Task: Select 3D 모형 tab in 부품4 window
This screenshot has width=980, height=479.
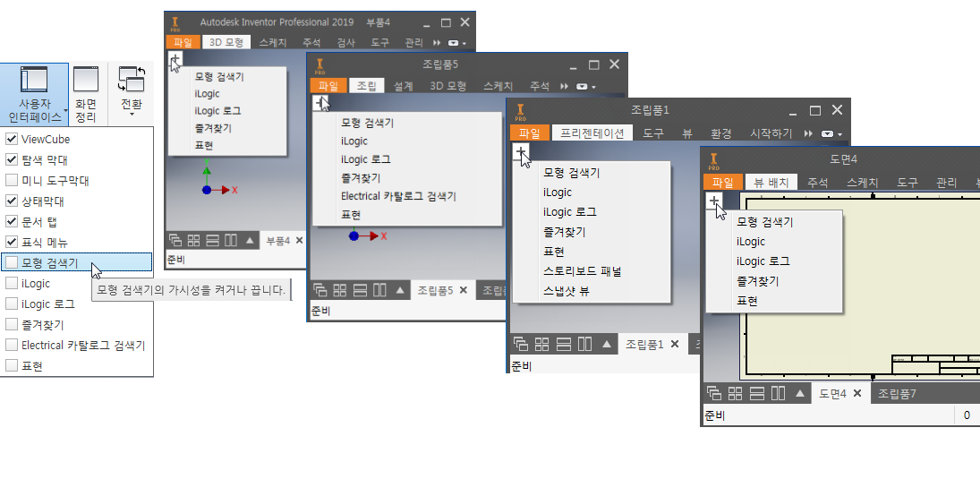Action: 226,42
